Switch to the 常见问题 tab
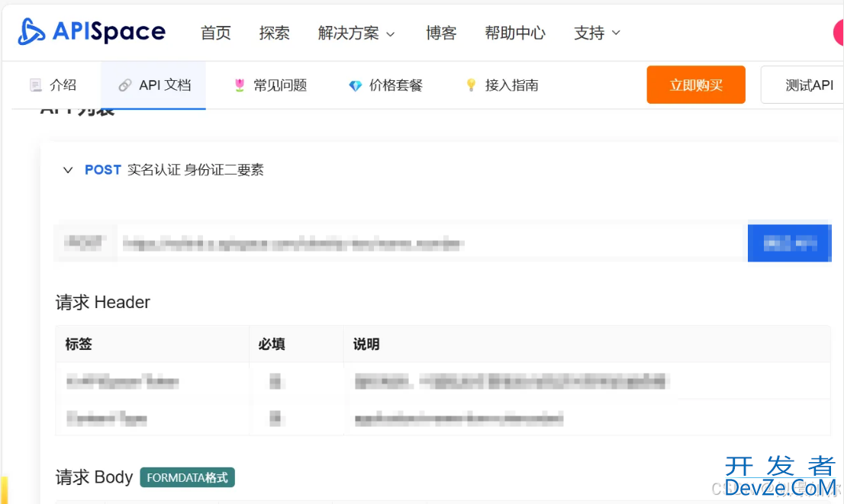 (270, 85)
